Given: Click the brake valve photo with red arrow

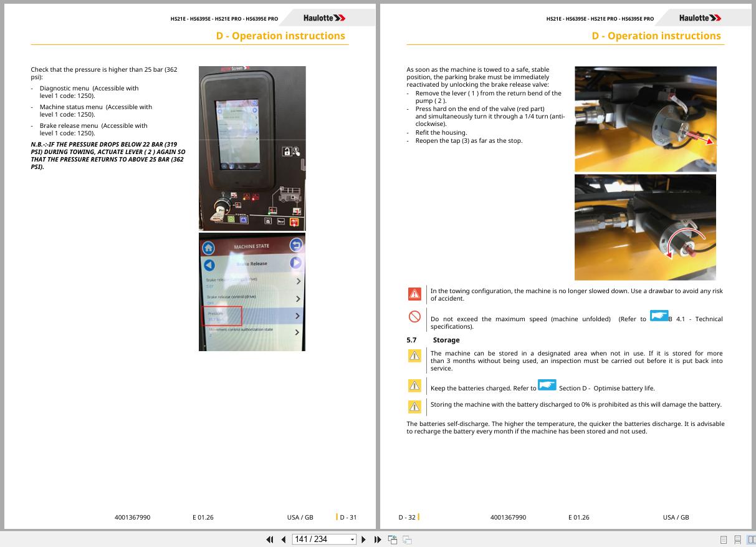Looking at the screenshot, I should tap(645, 119).
